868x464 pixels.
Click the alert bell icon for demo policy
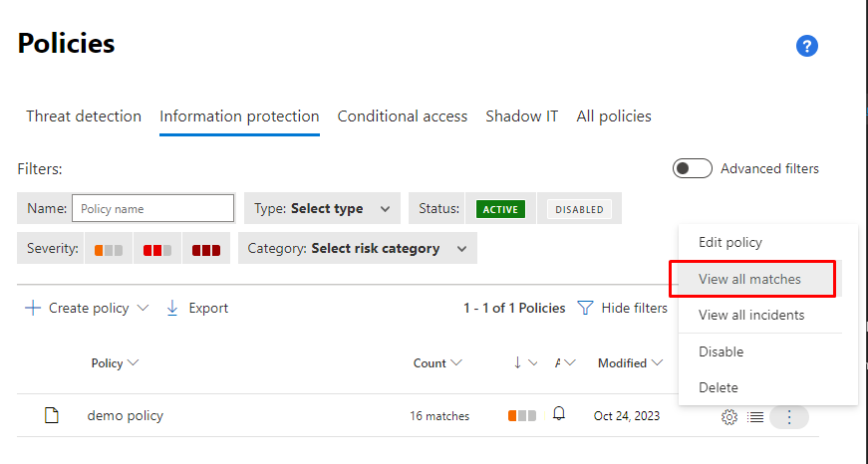[559, 414]
